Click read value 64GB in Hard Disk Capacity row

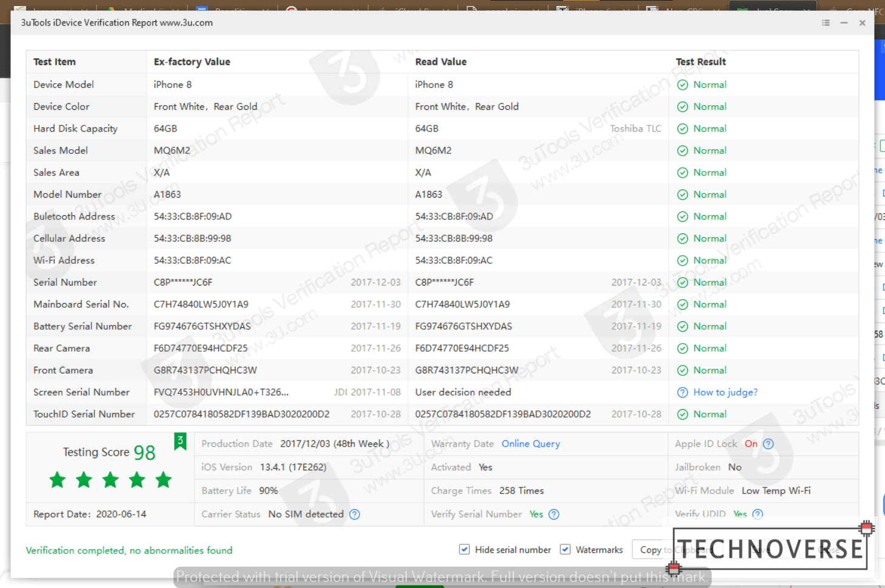[x=427, y=129]
